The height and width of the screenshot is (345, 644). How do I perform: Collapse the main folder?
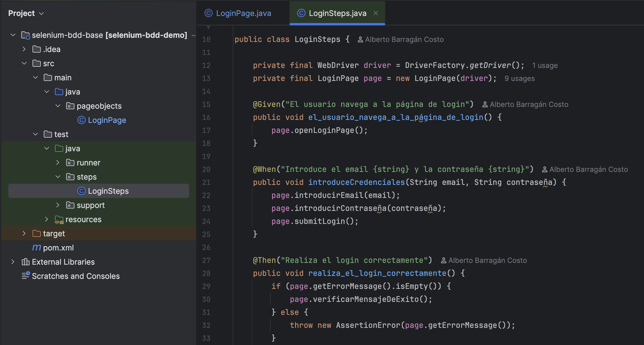pos(35,78)
